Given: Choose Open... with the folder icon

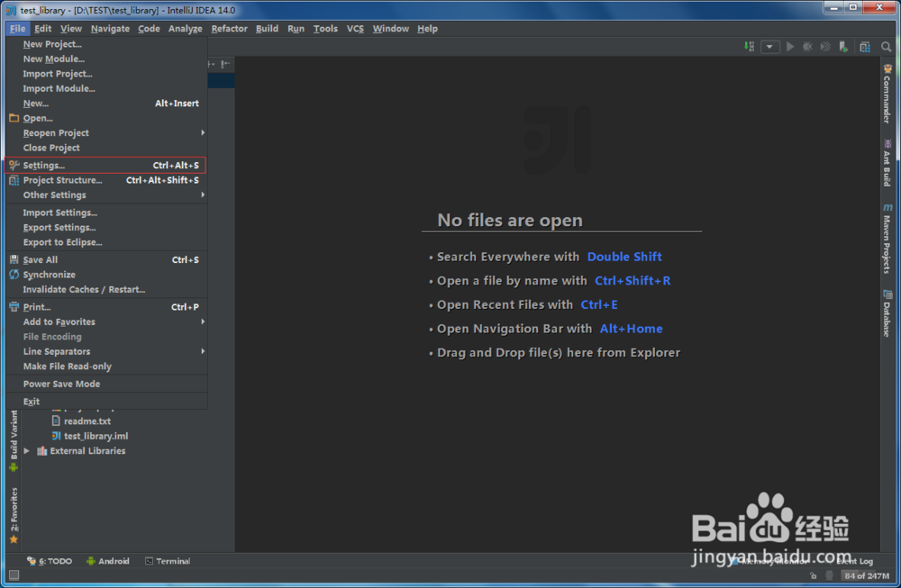Looking at the screenshot, I should tap(106, 118).
